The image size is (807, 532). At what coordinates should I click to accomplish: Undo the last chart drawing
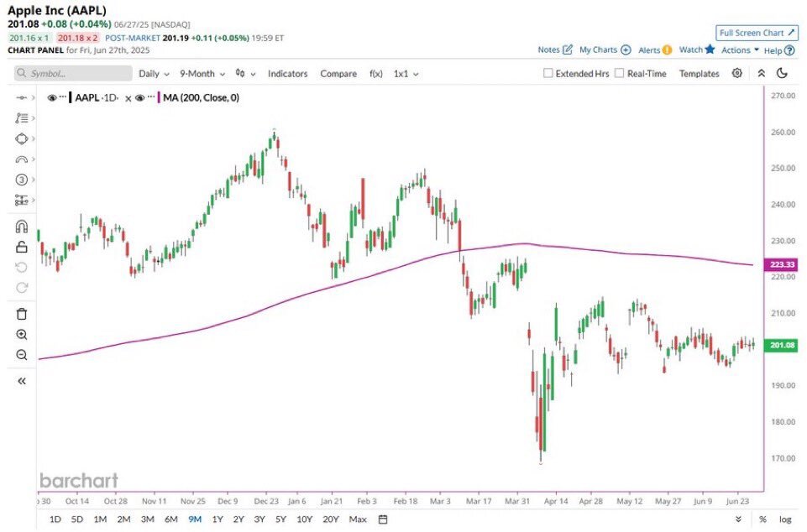click(21, 268)
